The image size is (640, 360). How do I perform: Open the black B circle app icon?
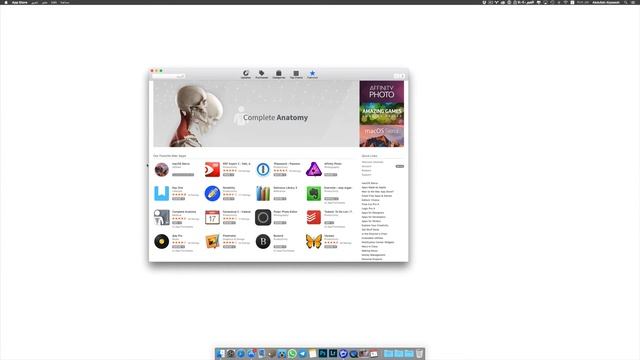tap(263, 242)
